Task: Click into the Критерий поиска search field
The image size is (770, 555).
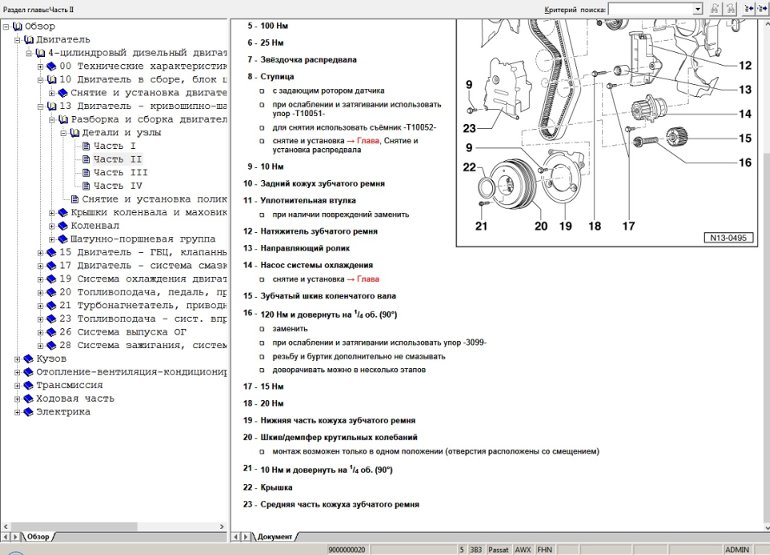Action: click(x=651, y=9)
